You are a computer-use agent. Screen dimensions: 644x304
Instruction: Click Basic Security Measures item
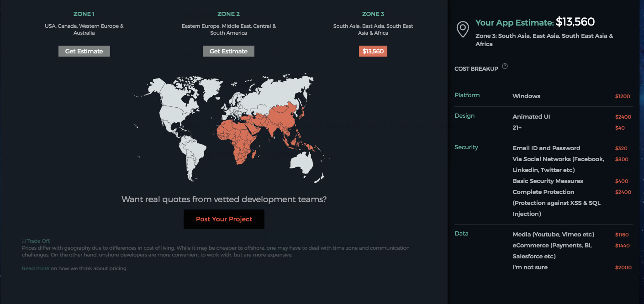coord(548,181)
